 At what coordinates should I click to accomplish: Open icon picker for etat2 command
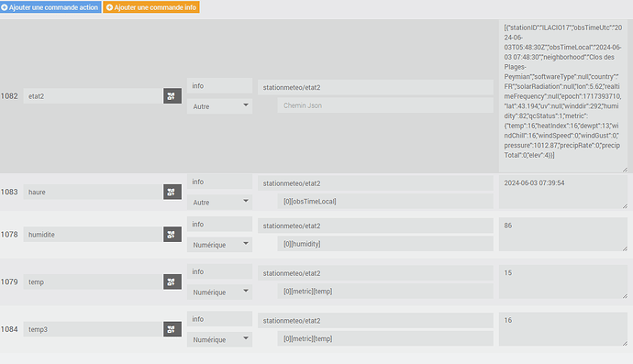pos(172,96)
